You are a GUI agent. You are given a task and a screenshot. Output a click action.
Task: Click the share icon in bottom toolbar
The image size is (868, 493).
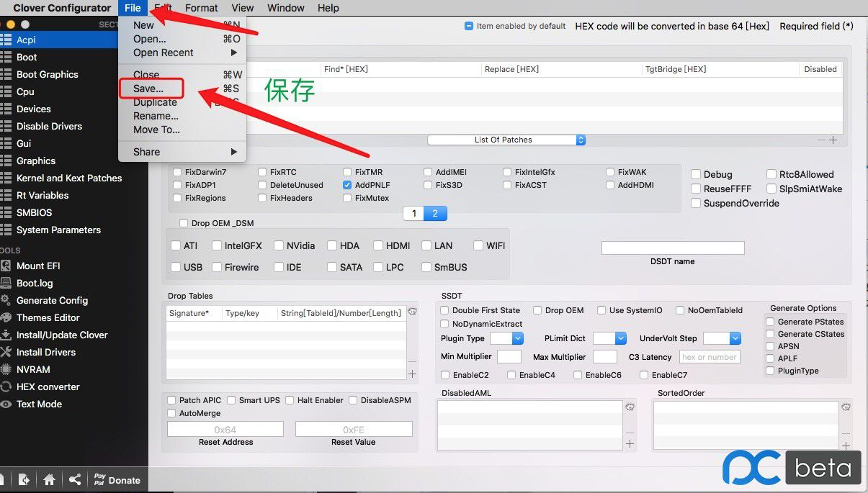point(74,480)
